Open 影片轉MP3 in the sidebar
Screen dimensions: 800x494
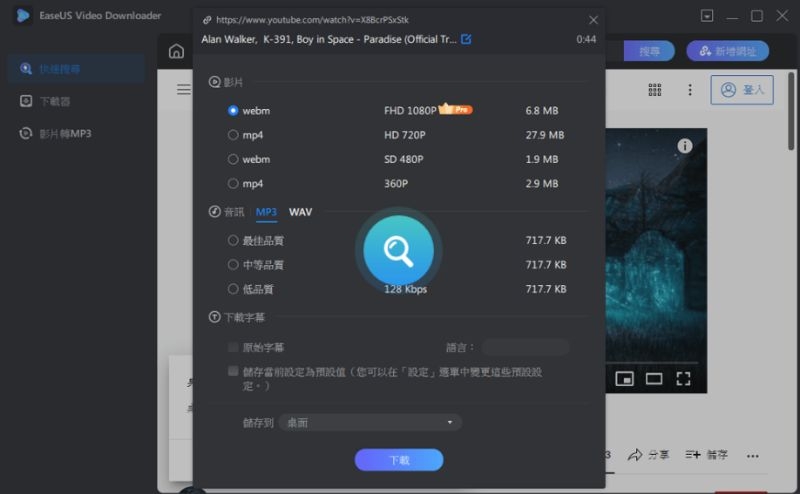pos(65,133)
